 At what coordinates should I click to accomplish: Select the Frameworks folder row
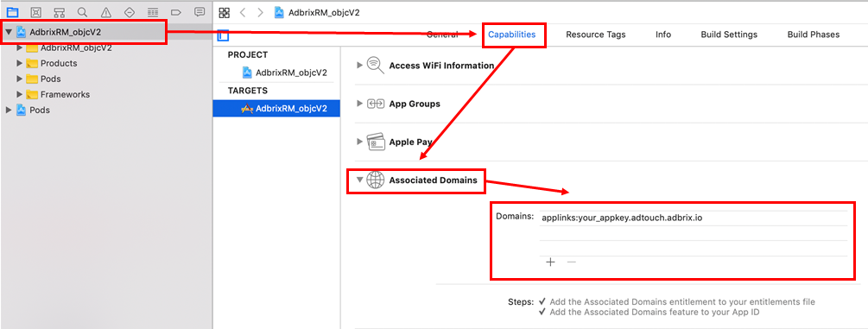click(105, 94)
